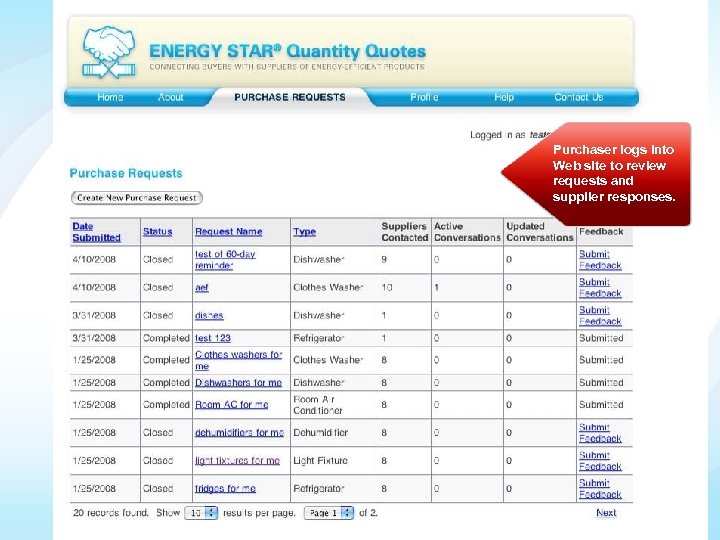Viewport: 720px width, 540px height.
Task: Sort by the Type column header
Action: pyautogui.click(x=304, y=232)
